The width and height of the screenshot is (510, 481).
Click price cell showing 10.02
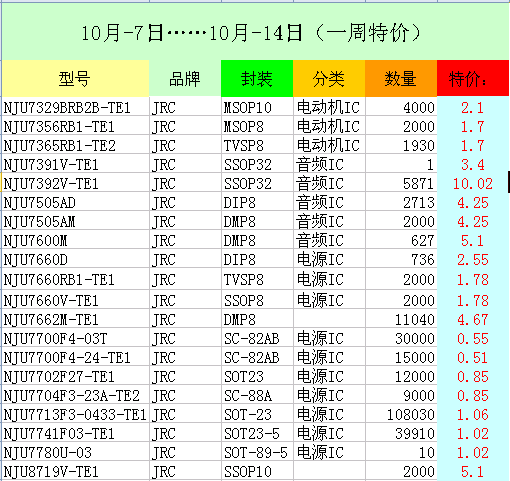473,183
